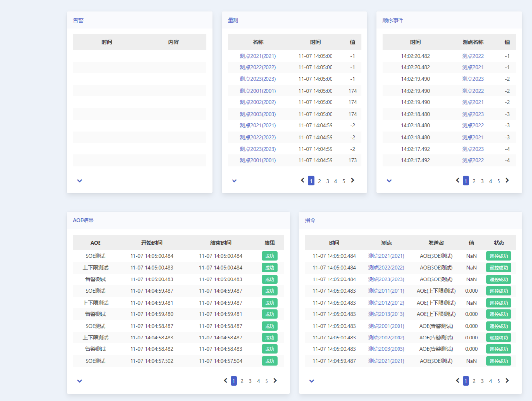Go to next page in AOE结果 panel
The width and height of the screenshot is (532, 401).
[x=275, y=381]
